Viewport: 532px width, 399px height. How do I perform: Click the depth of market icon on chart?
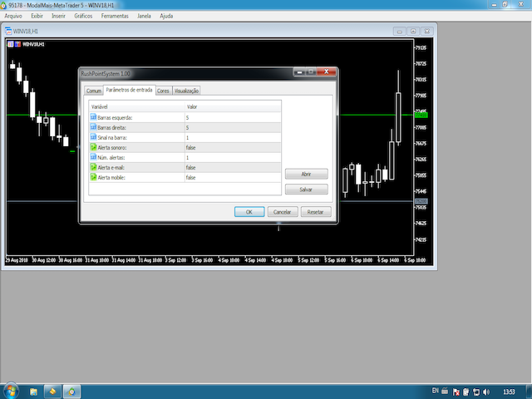coord(17,44)
